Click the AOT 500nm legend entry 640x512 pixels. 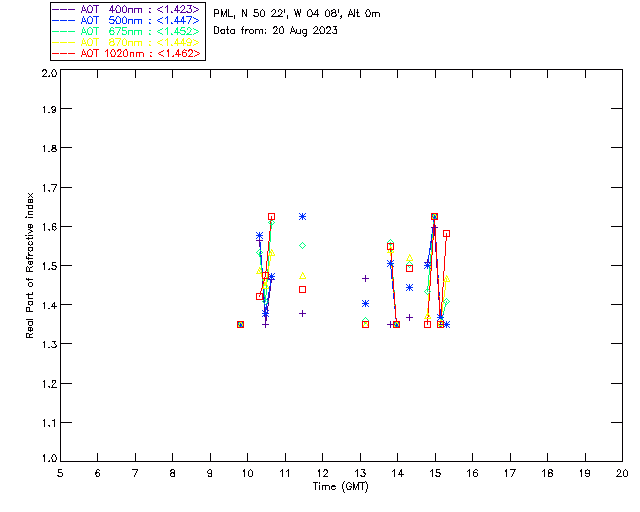pos(126,20)
